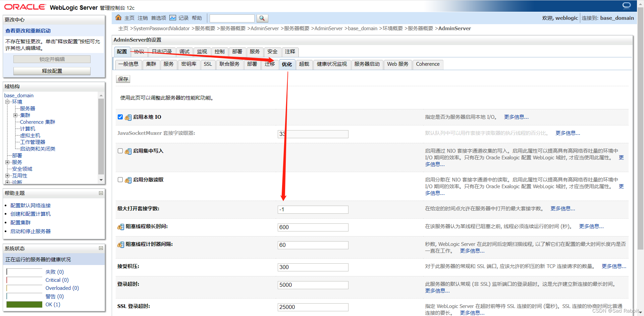Click the 保存 button
Screen dimensions: 644x316
[123, 79]
